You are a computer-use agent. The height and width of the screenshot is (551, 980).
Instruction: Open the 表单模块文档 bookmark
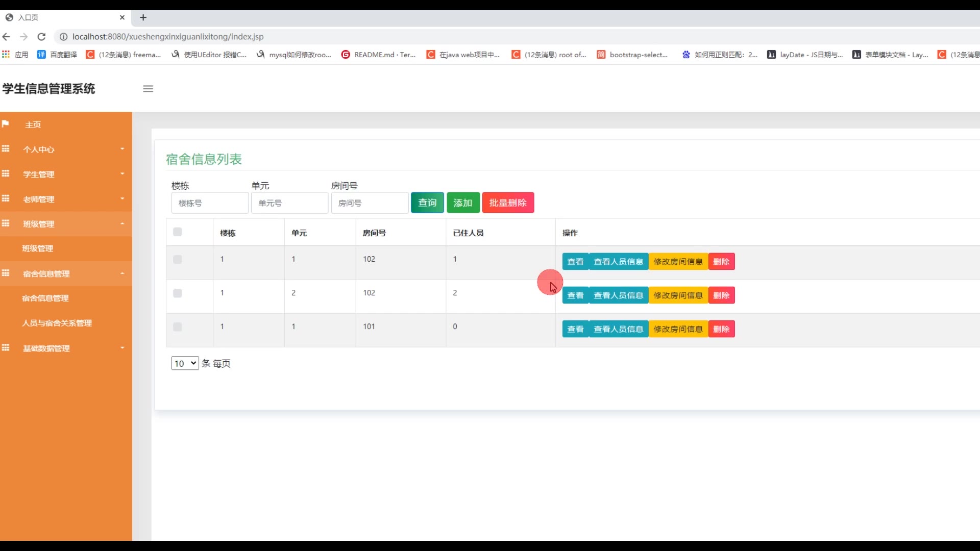click(890, 55)
